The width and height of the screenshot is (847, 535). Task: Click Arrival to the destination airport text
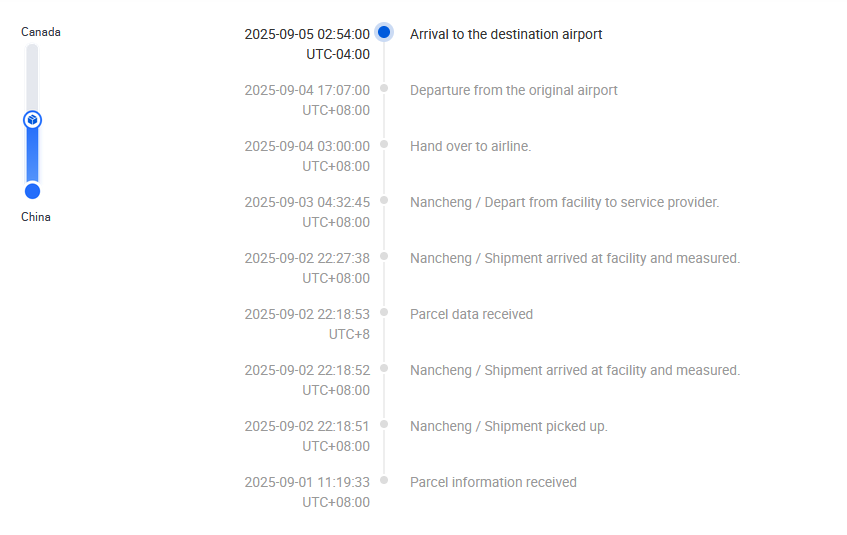tap(506, 34)
